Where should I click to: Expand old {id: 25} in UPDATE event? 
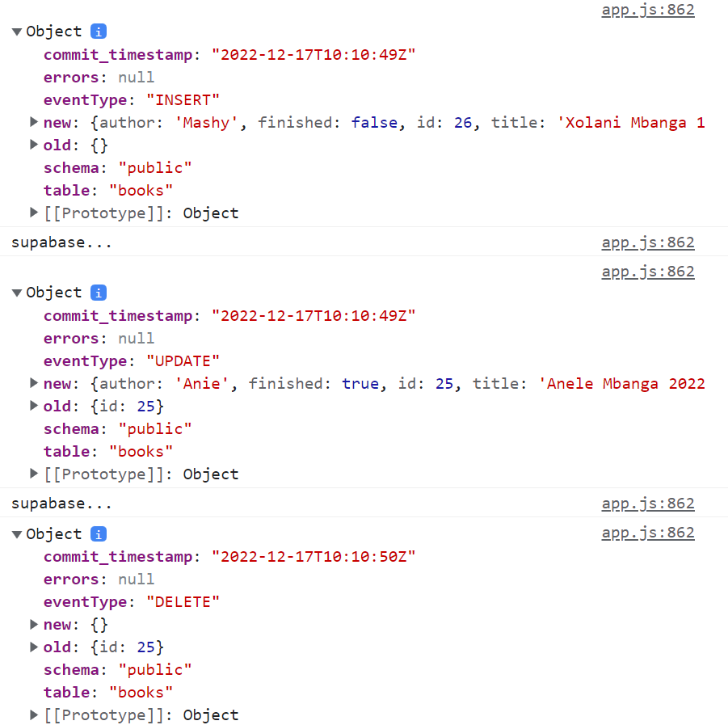point(34,406)
